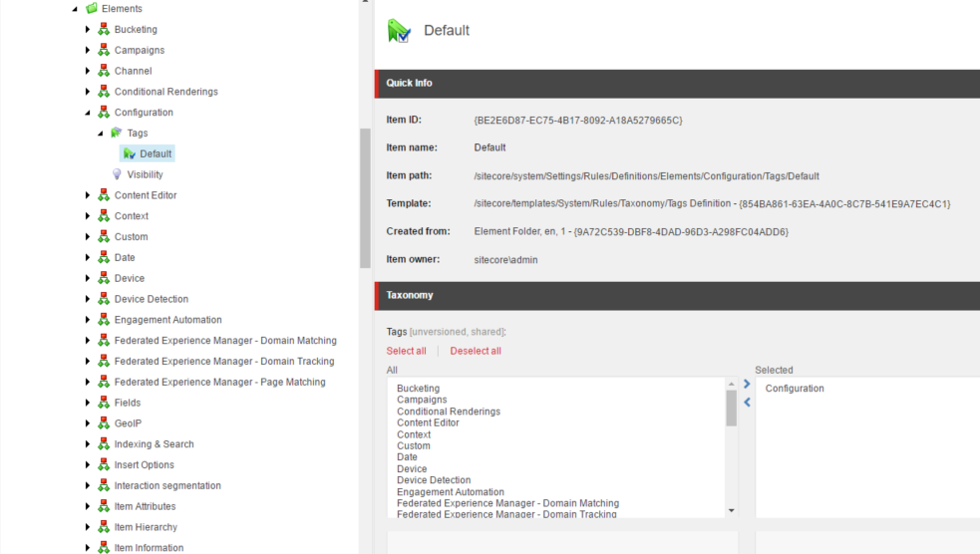Screen dimensions: 980x554
Task: Click the green Elements folder icon
Action: [92, 8]
